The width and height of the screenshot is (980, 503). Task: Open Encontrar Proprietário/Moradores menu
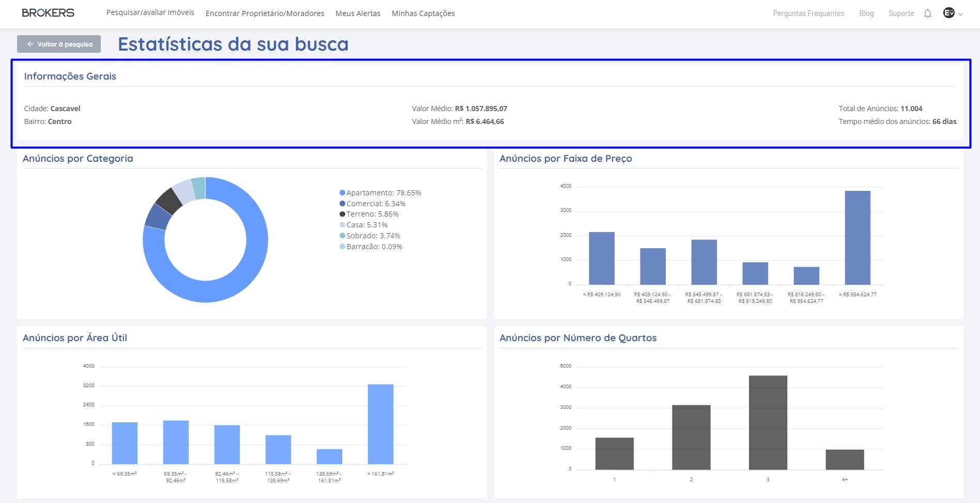point(265,13)
